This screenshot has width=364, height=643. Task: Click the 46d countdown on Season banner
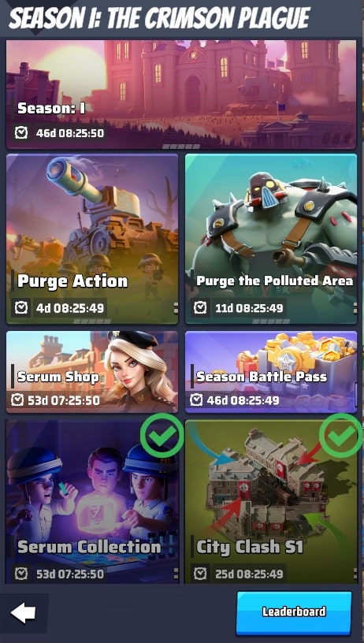[x=70, y=133]
